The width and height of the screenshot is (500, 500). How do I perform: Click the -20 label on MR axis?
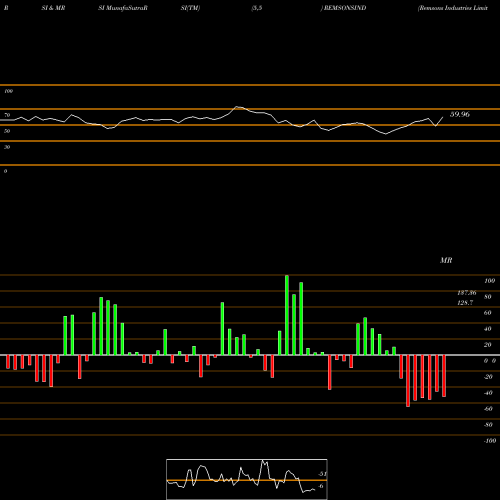(x=488, y=377)
